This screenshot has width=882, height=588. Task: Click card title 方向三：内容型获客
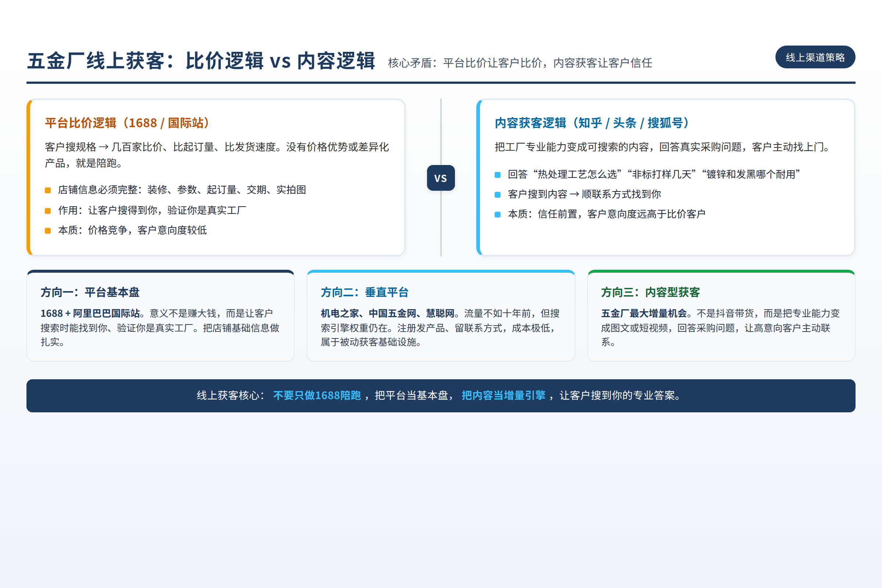click(650, 292)
